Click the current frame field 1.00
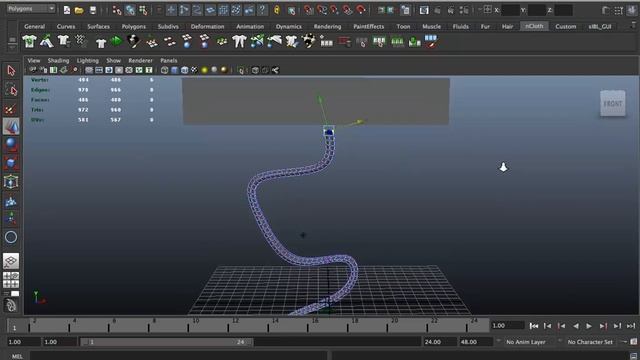Screen dimensions: 640x360 (x=507, y=325)
